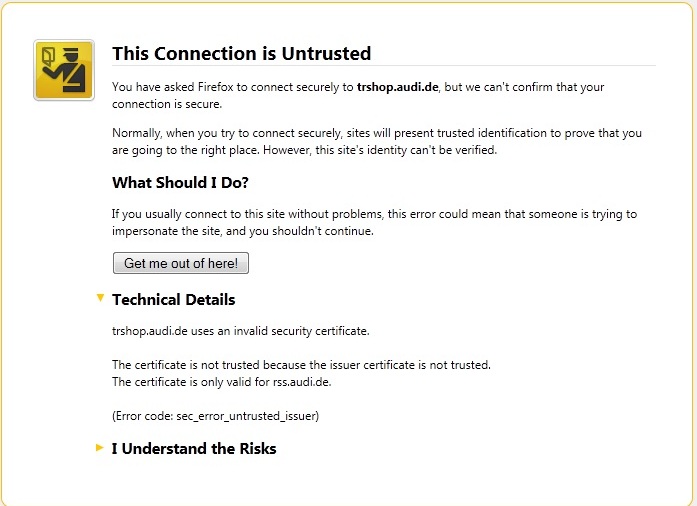Open the I Understand the Risks heading
Viewport: 697px width, 506px height.
tap(194, 449)
